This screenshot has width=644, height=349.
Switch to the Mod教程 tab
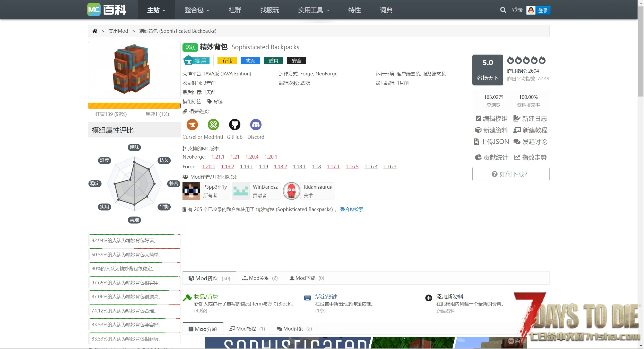point(247,329)
